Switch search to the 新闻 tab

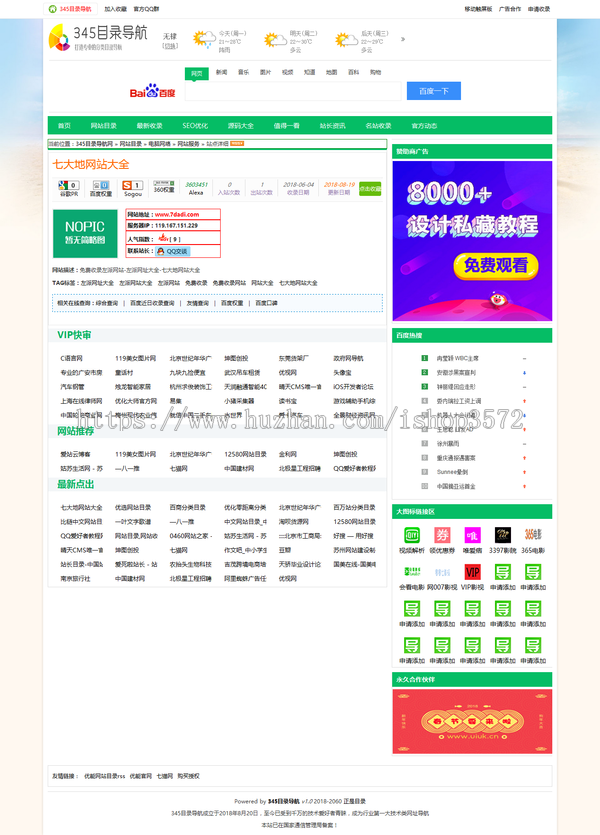pyautogui.click(x=221, y=72)
